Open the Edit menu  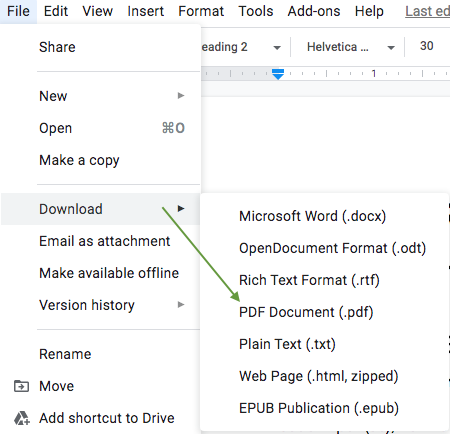tap(56, 11)
